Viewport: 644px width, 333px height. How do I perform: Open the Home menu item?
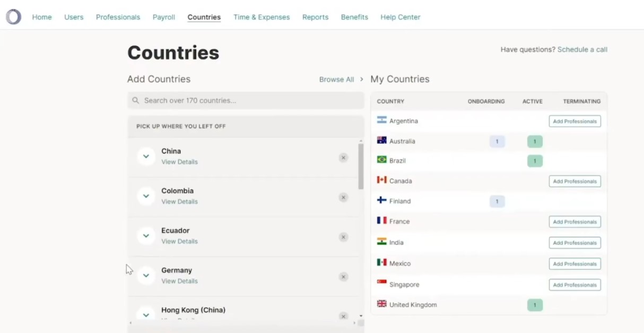(42, 17)
